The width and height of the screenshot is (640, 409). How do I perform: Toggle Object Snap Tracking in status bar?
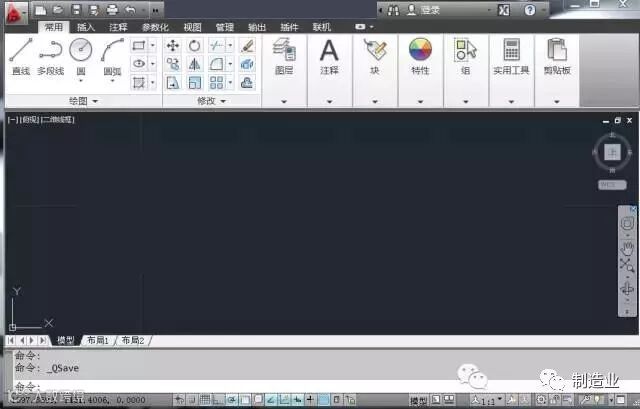click(x=271, y=400)
